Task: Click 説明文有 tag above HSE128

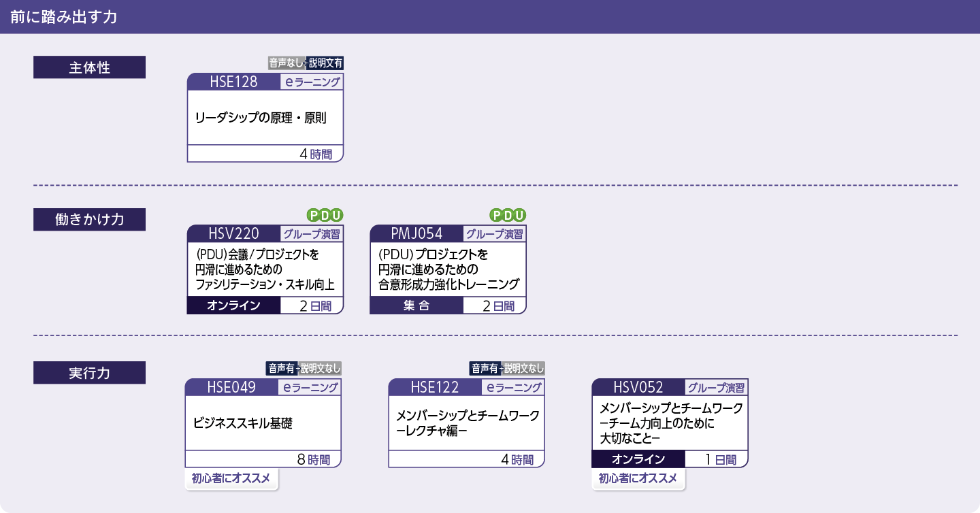Action: click(325, 63)
